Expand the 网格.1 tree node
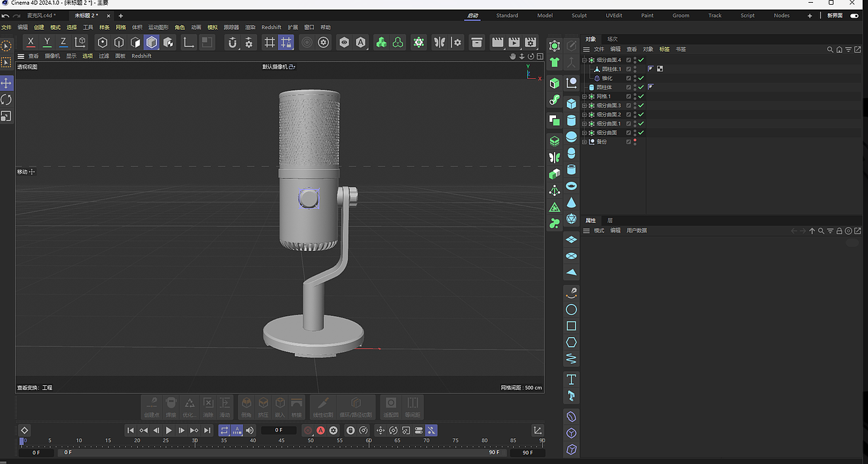This screenshot has width=868, height=464. click(x=585, y=96)
